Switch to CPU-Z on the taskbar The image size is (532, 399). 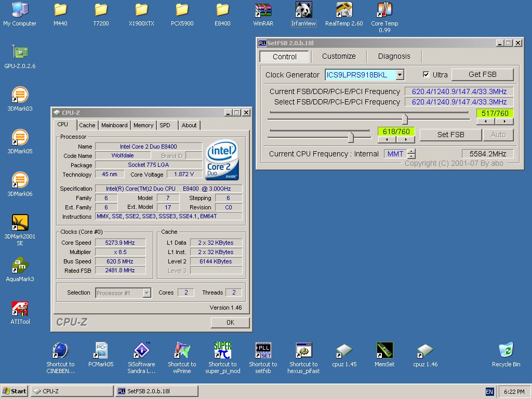72,391
